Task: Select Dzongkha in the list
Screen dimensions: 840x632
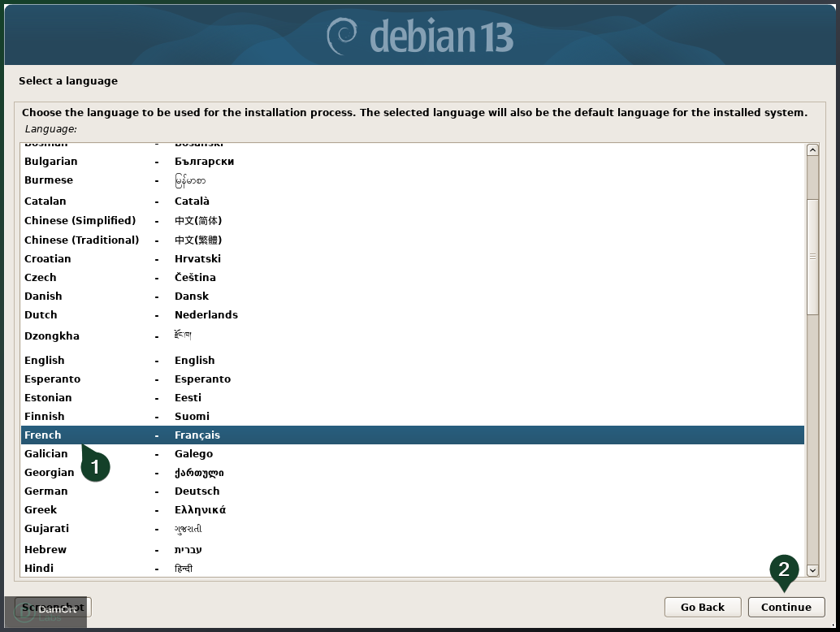Action: 122,335
